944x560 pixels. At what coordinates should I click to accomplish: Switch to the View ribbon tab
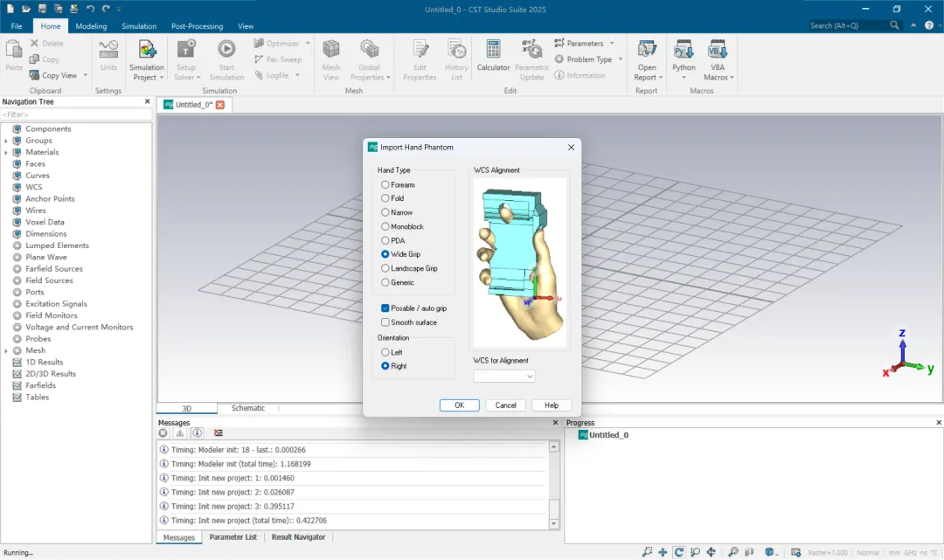pyautogui.click(x=246, y=26)
